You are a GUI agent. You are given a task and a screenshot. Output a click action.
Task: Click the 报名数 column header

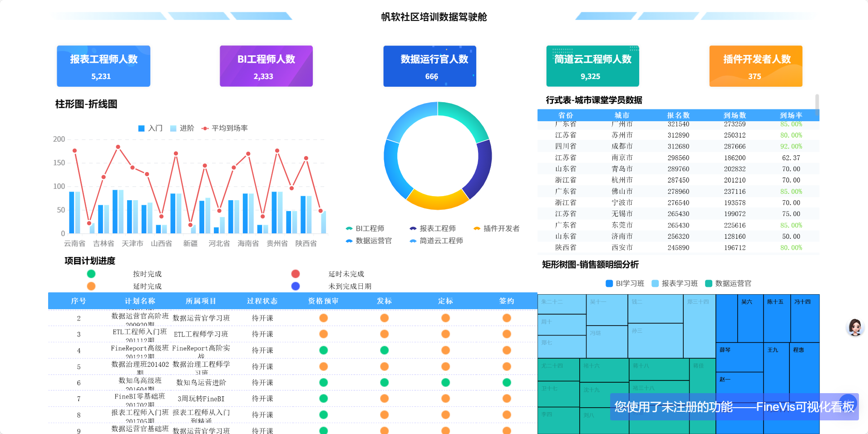click(678, 115)
